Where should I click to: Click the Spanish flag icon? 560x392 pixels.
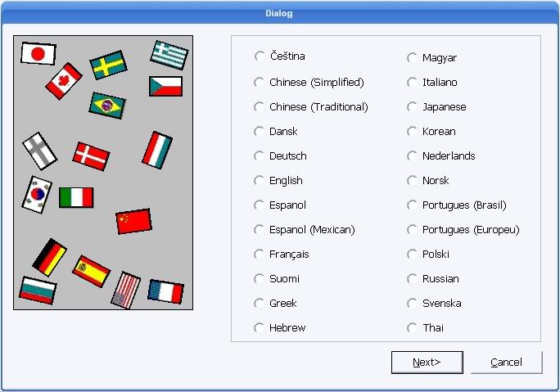[92, 272]
